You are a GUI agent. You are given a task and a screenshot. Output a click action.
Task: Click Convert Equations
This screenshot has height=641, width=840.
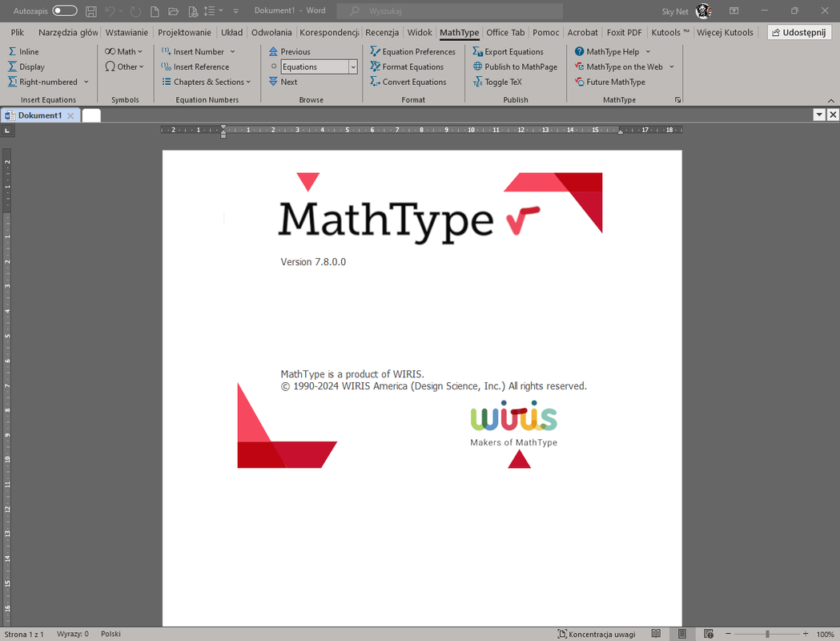408,82
